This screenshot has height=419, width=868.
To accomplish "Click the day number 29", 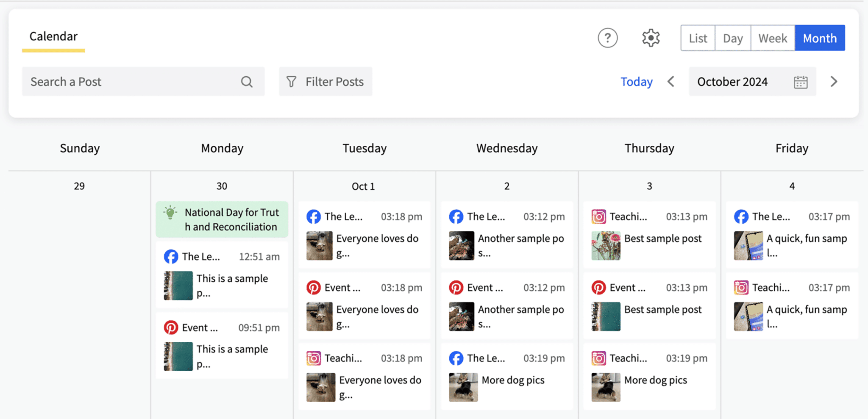I will click(x=79, y=186).
